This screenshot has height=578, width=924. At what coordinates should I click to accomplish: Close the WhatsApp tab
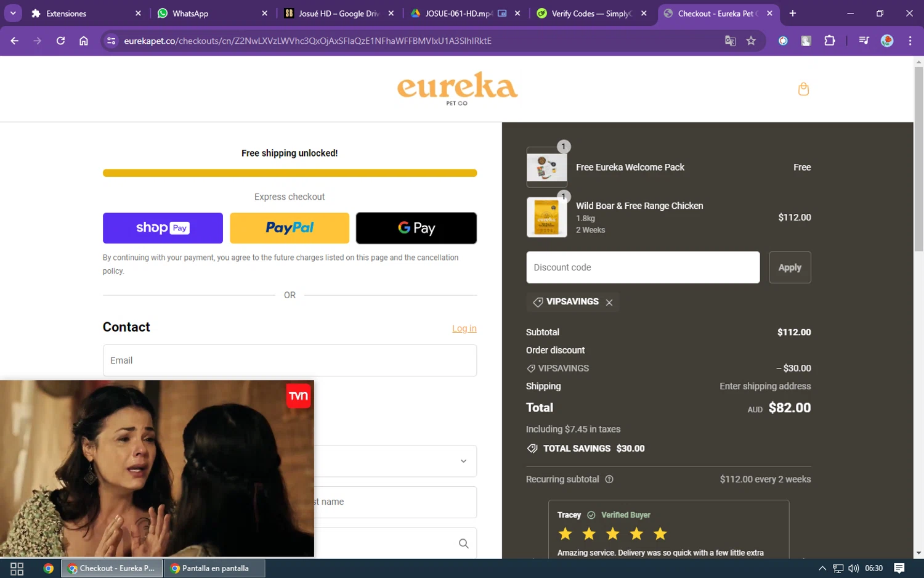(264, 13)
